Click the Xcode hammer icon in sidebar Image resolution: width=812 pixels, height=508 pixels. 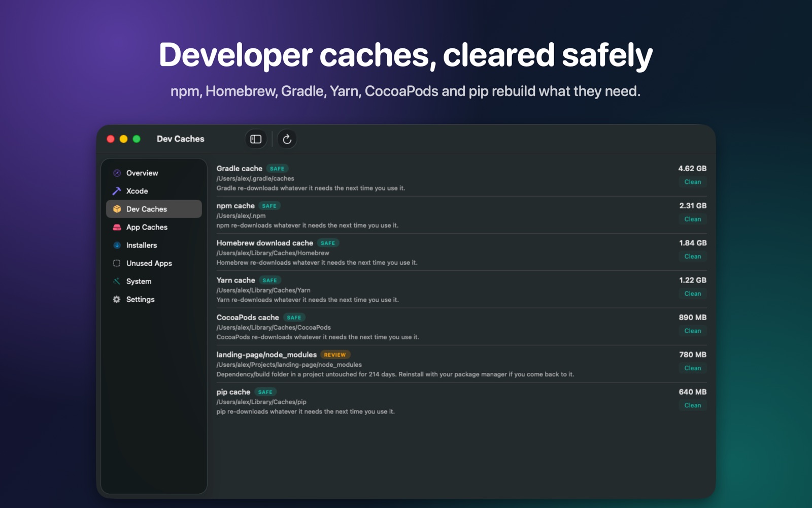click(117, 191)
